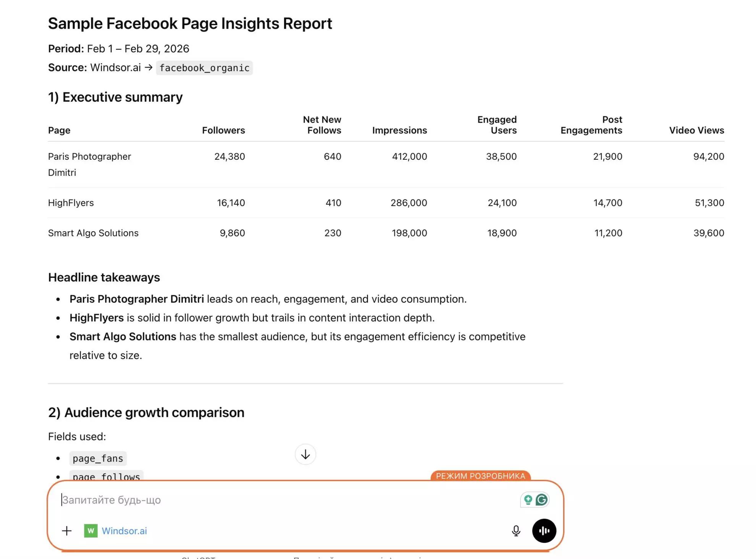This screenshot has height=559, width=756.
Task: Click the scroll-to-bottom arrow
Action: pos(305,454)
